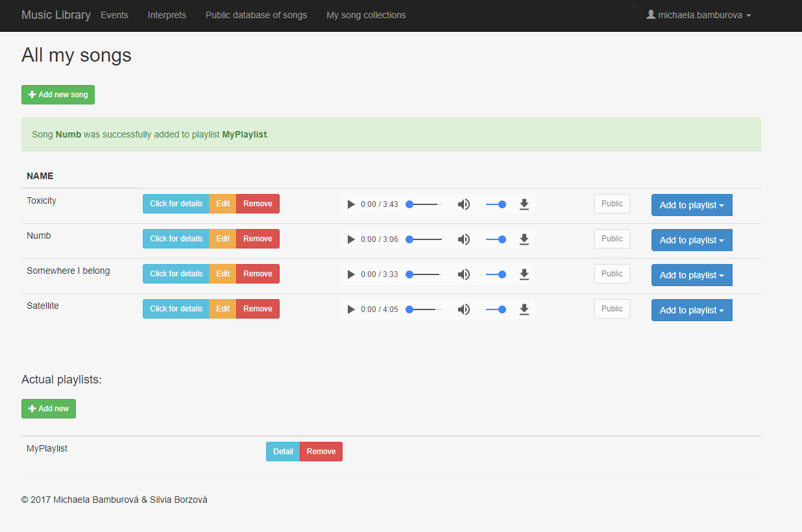Viewport: 802px width, 532px height.
Task: Download the Toxicity audio file
Action: [524, 204]
